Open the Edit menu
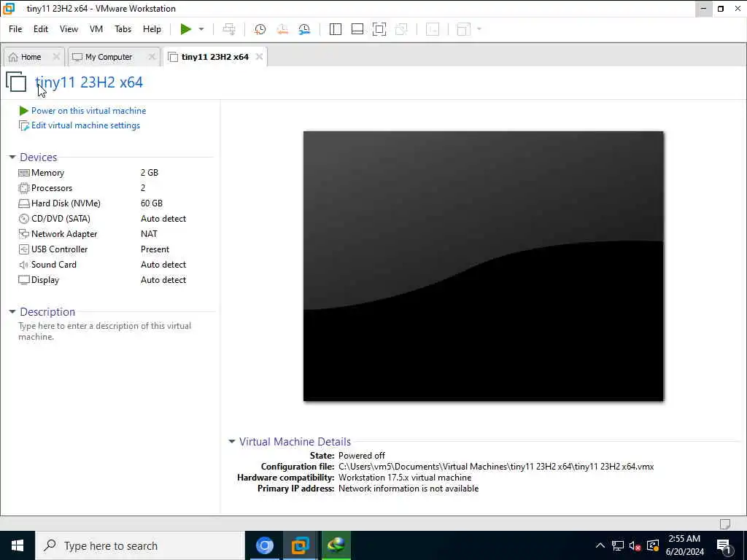This screenshot has width=747, height=560. click(41, 29)
